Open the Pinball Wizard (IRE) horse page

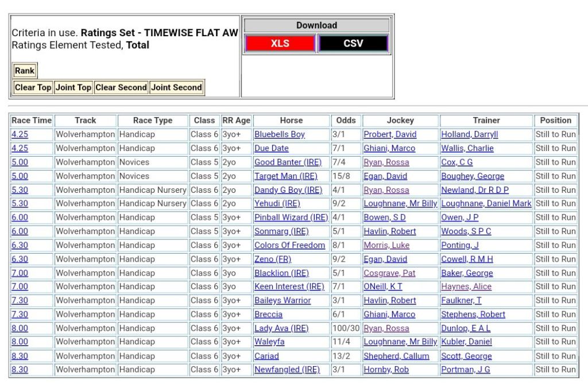coord(291,218)
